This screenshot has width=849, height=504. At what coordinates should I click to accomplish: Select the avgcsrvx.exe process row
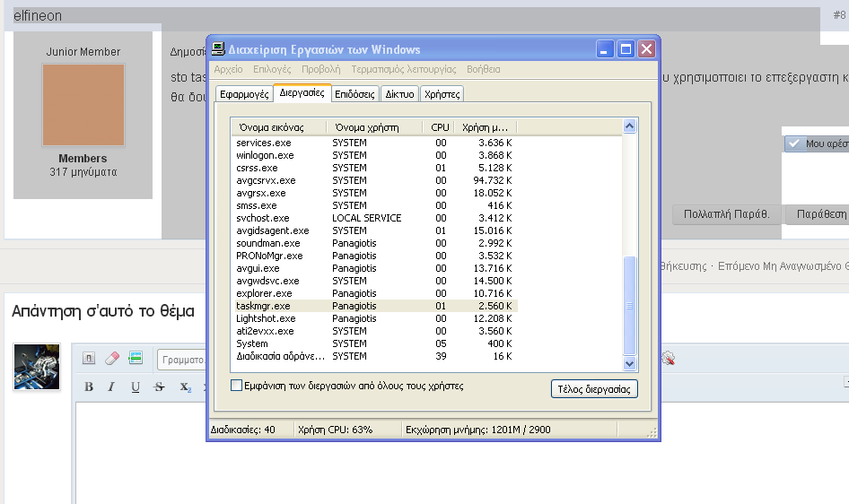[x=374, y=180]
